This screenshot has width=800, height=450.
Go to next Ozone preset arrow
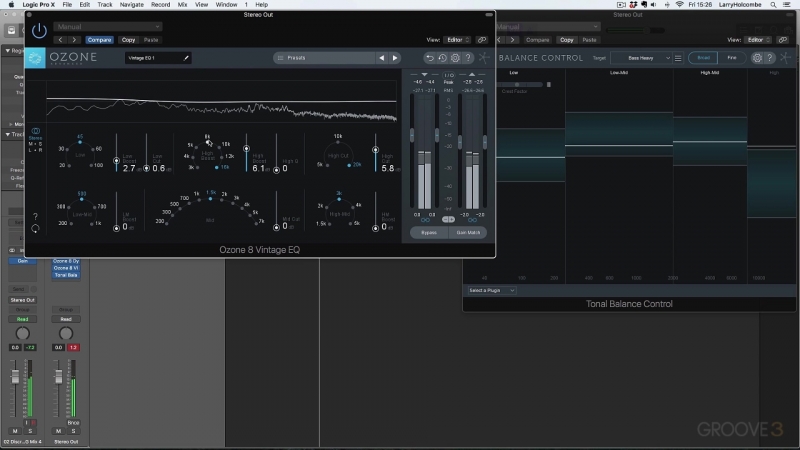pos(395,58)
